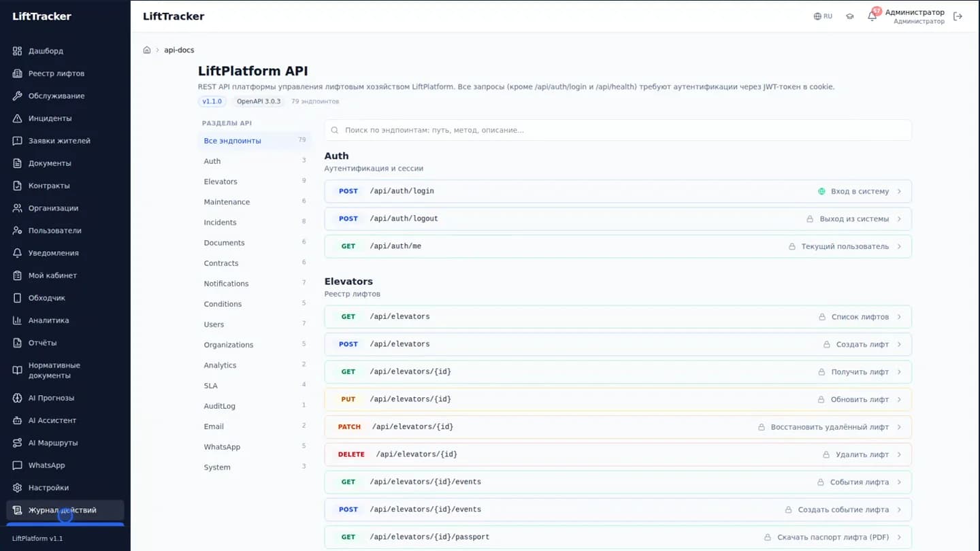Click the Уведомления bell icon in sidebar
This screenshot has height=551, width=980.
pos(18,253)
